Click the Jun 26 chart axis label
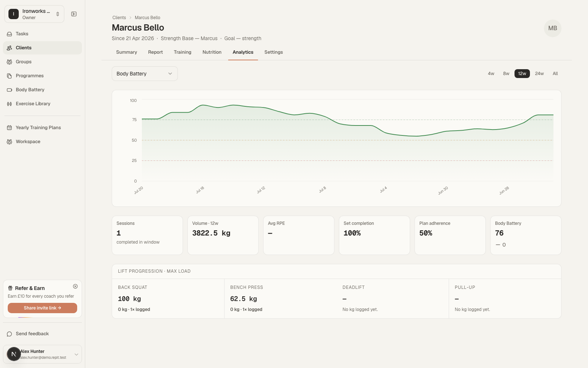588x368 pixels. pyautogui.click(x=504, y=190)
